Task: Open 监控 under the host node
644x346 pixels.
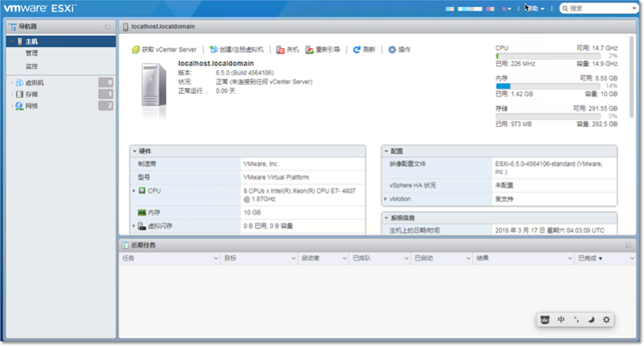Action: click(x=32, y=66)
